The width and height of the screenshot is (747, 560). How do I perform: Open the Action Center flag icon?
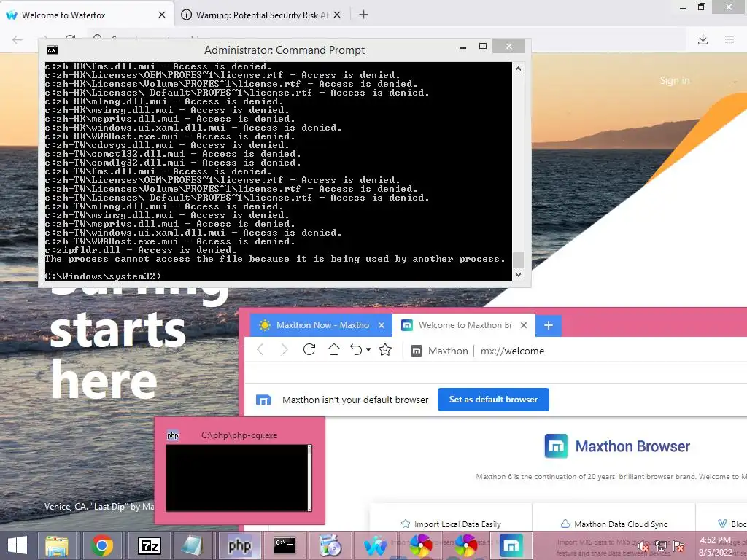pos(678,547)
